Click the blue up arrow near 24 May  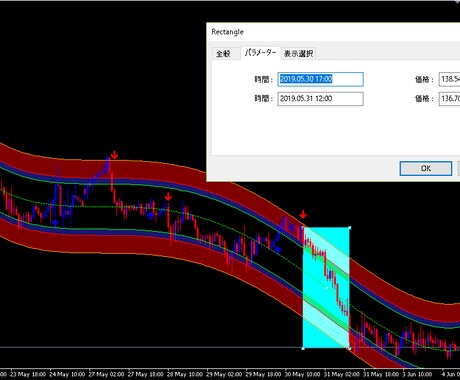coord(55,223)
